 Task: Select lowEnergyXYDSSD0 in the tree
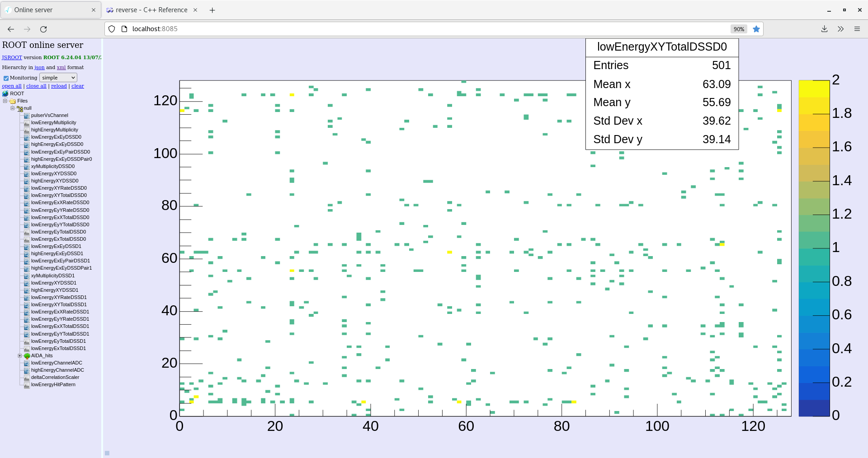54,173
